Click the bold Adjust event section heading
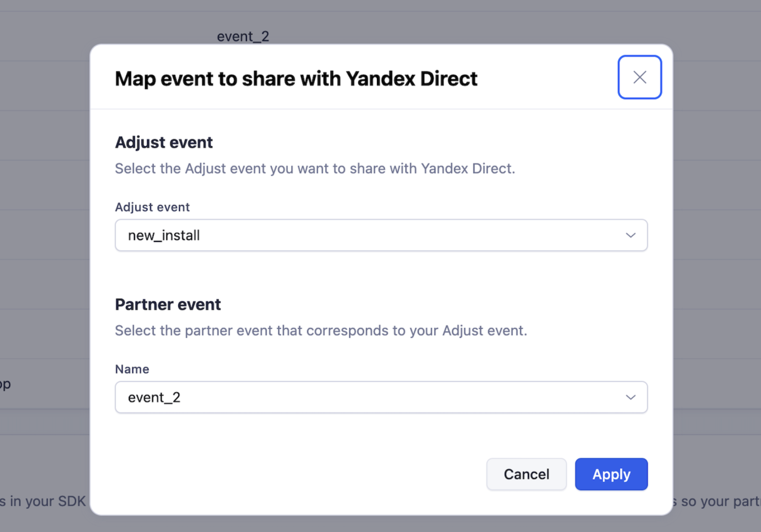 (x=164, y=142)
